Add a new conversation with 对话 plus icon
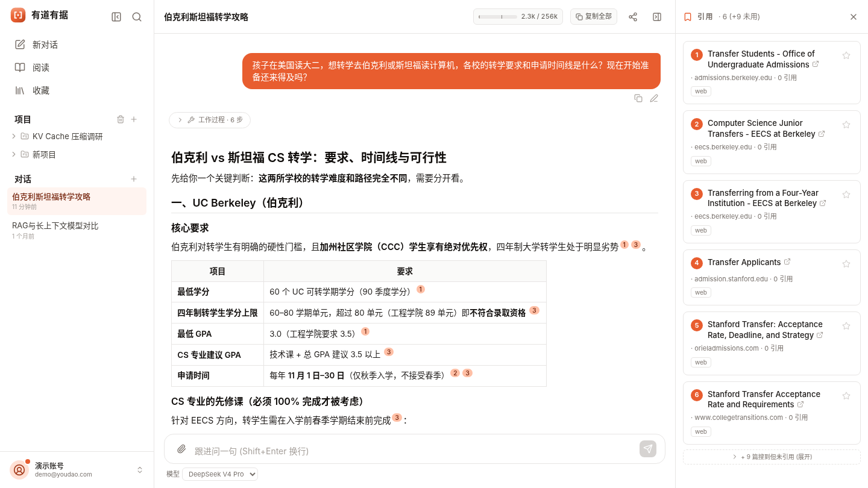 134,179
